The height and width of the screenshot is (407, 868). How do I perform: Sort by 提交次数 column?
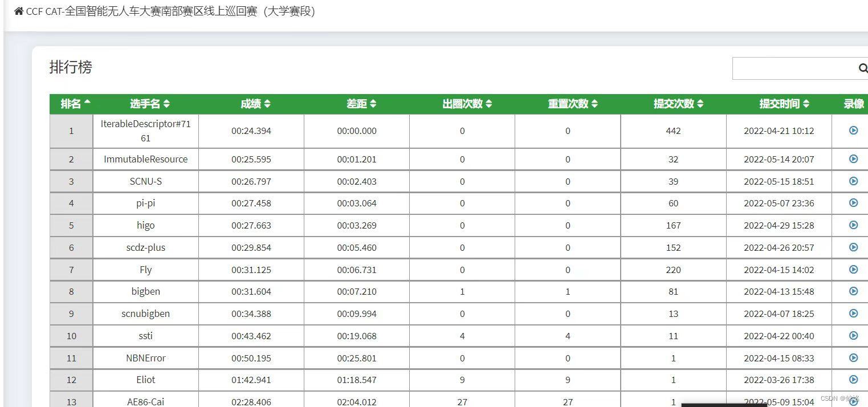678,104
